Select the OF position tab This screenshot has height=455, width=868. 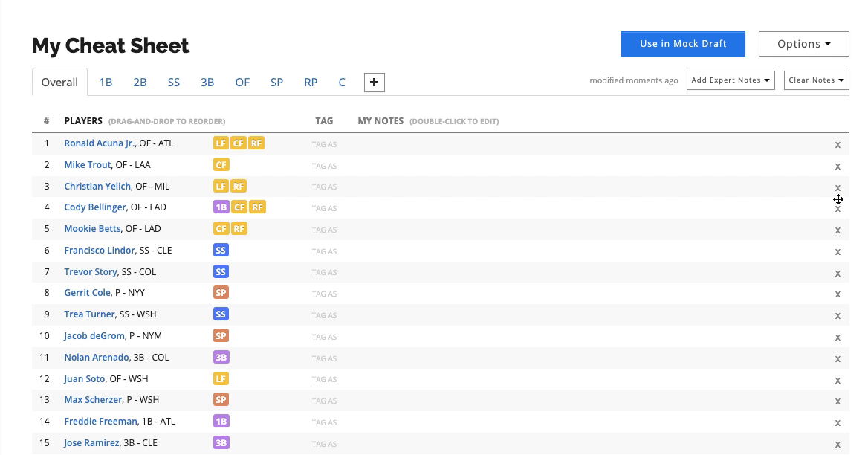click(x=242, y=83)
